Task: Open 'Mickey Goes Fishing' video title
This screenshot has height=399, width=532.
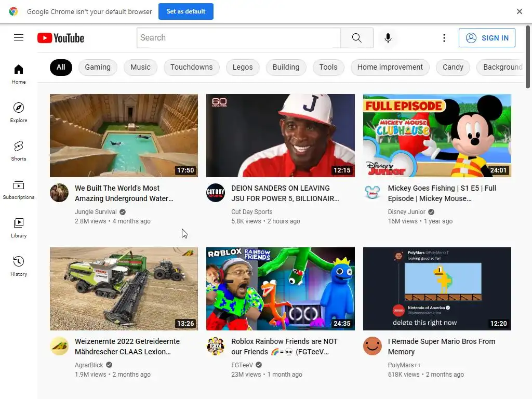Action: pyautogui.click(x=442, y=193)
